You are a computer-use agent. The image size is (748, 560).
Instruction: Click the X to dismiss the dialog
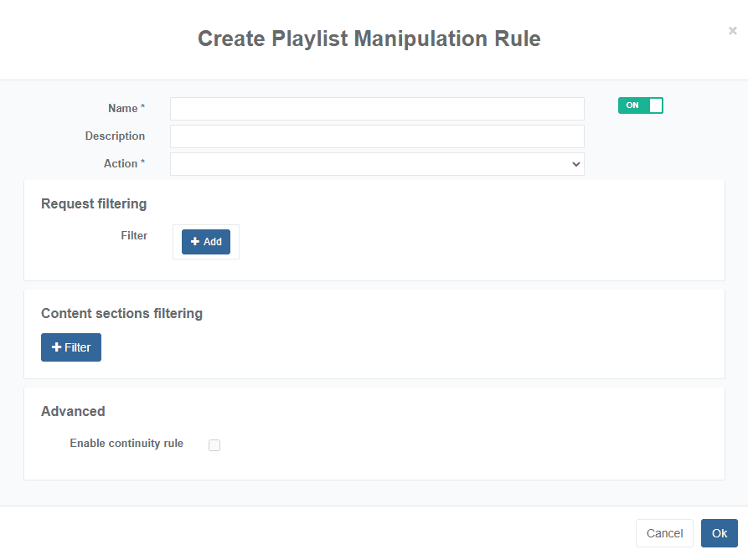pos(732,31)
